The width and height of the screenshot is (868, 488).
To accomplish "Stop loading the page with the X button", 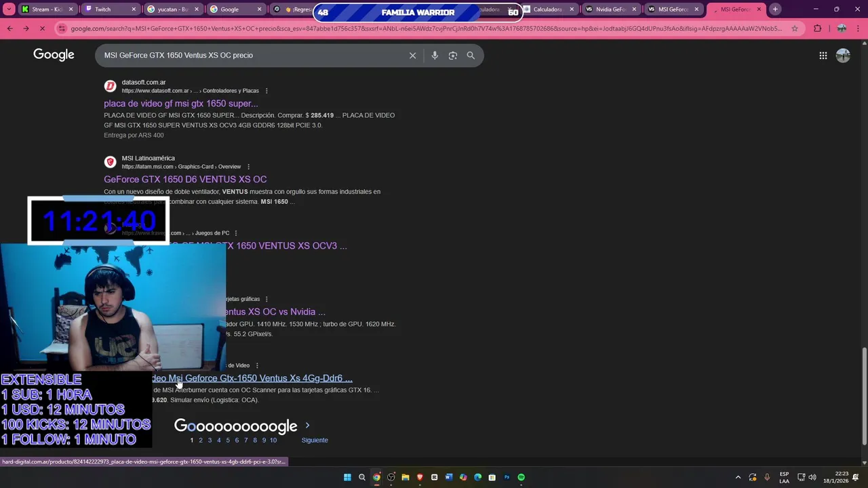I will tap(42, 28).
